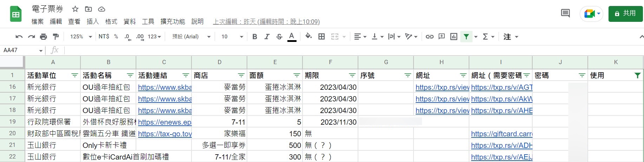Open filter for 活動單位 column

pos(74,75)
